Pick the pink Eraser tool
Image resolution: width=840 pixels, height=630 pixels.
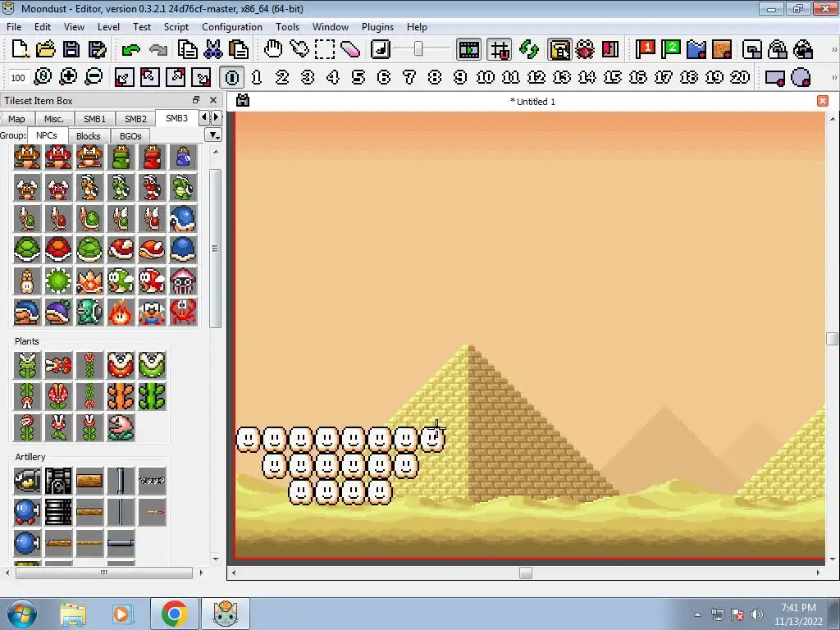(x=349, y=49)
